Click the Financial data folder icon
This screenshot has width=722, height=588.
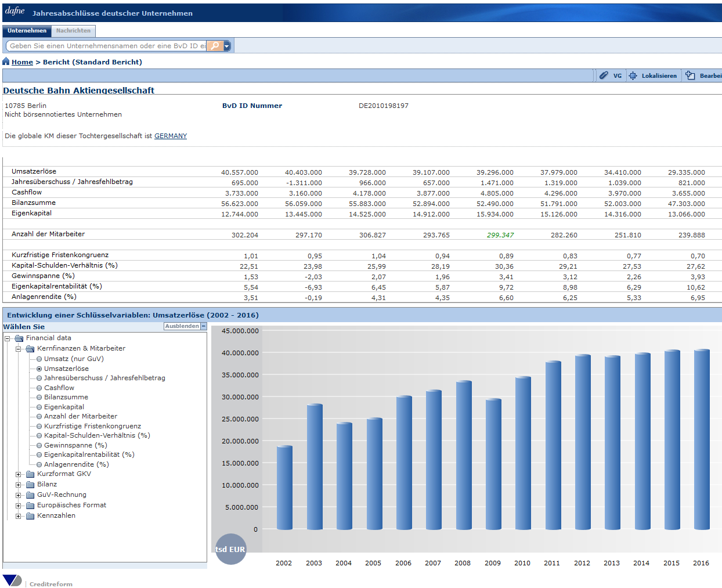click(19, 338)
